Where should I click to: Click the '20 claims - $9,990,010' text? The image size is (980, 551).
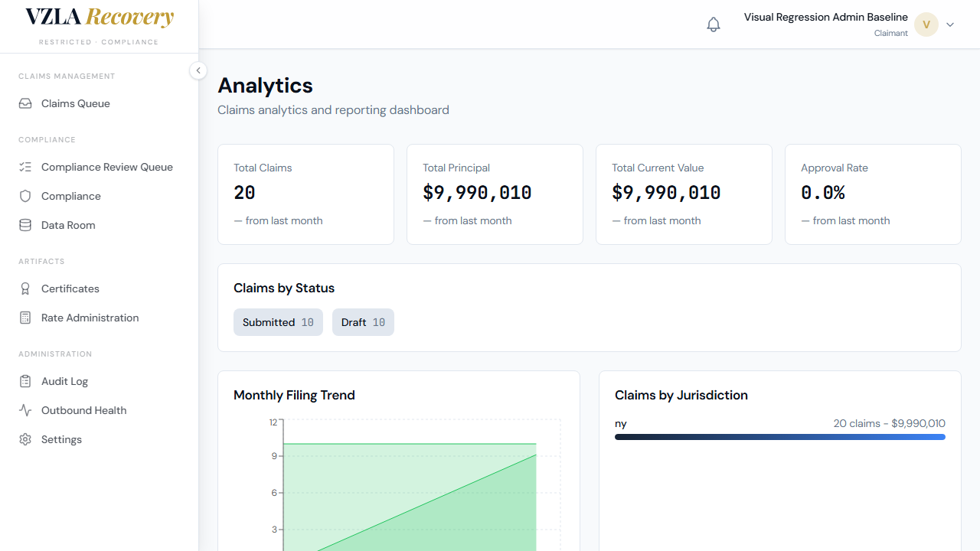pyautogui.click(x=890, y=423)
